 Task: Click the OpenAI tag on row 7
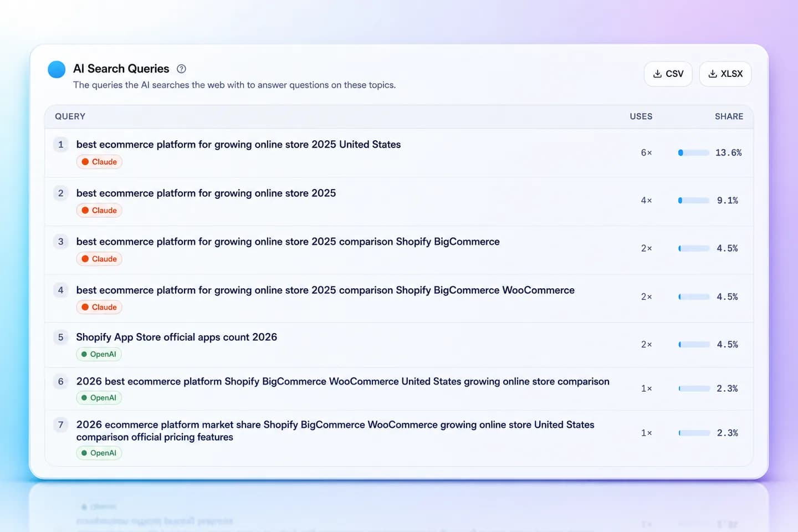(99, 453)
